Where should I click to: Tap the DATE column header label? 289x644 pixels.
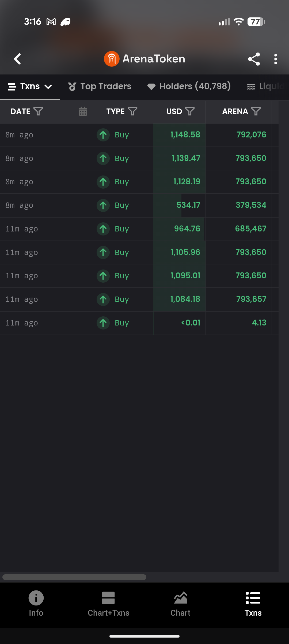pos(20,111)
